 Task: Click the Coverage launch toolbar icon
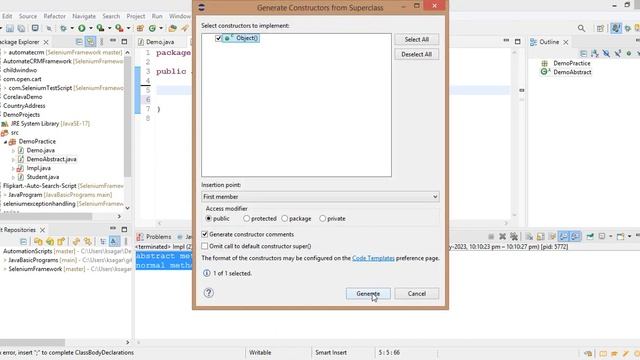click(x=100, y=28)
